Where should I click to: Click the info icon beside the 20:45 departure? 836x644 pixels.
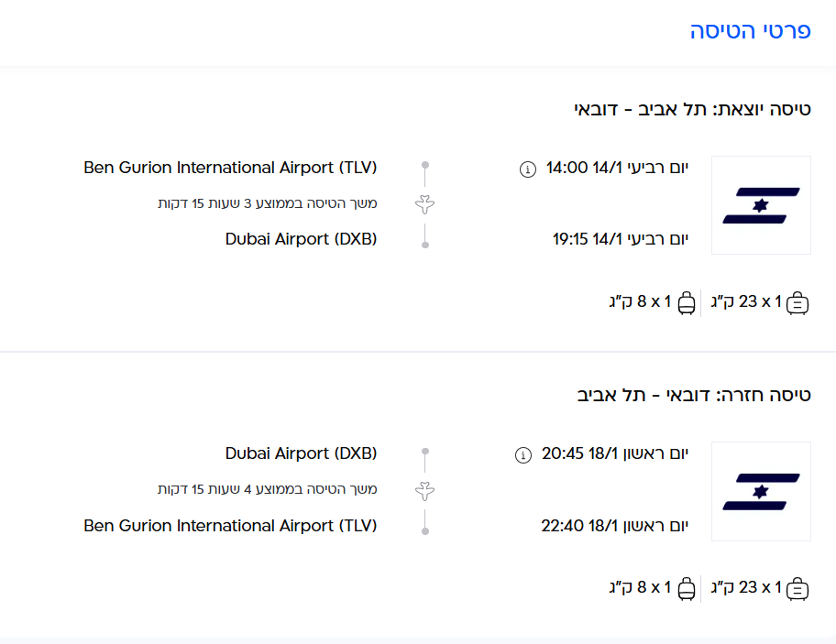click(523, 454)
